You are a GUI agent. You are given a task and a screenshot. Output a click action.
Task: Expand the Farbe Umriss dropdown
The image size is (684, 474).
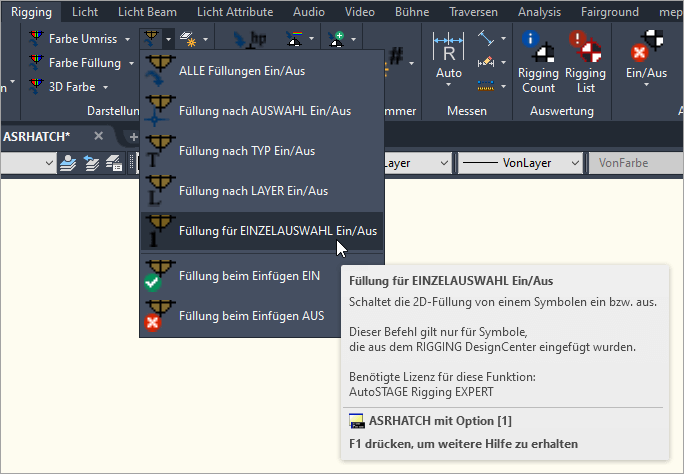coord(127,39)
